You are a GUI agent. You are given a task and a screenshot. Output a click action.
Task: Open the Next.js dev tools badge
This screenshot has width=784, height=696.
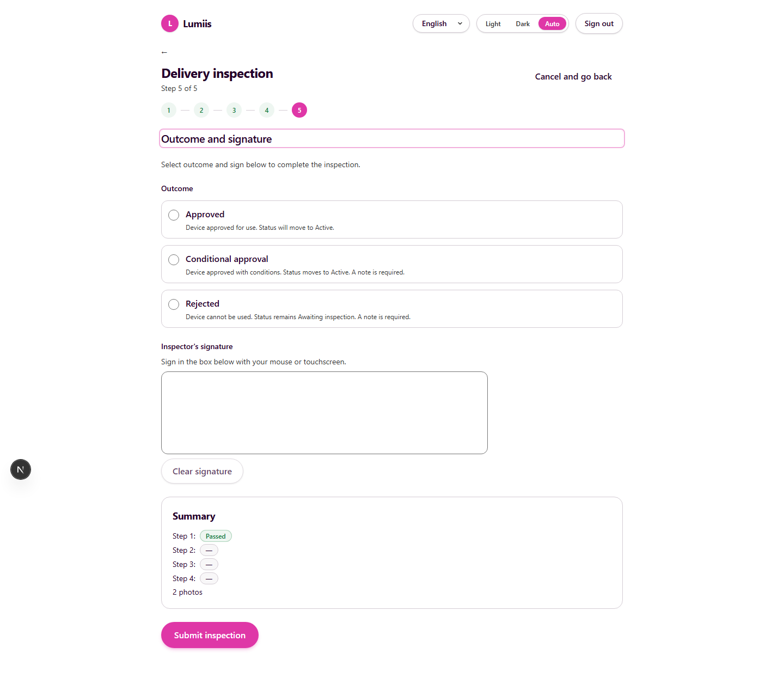[21, 469]
